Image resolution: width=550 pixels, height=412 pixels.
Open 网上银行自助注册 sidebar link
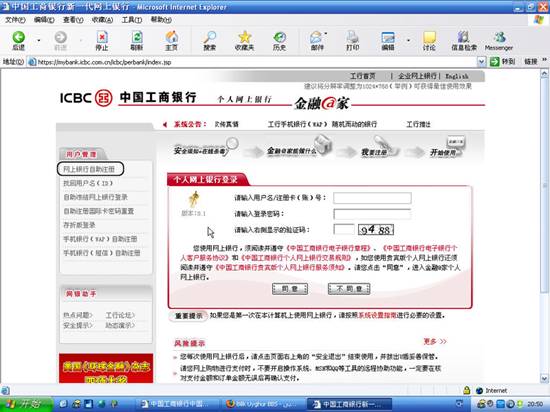click(90, 169)
